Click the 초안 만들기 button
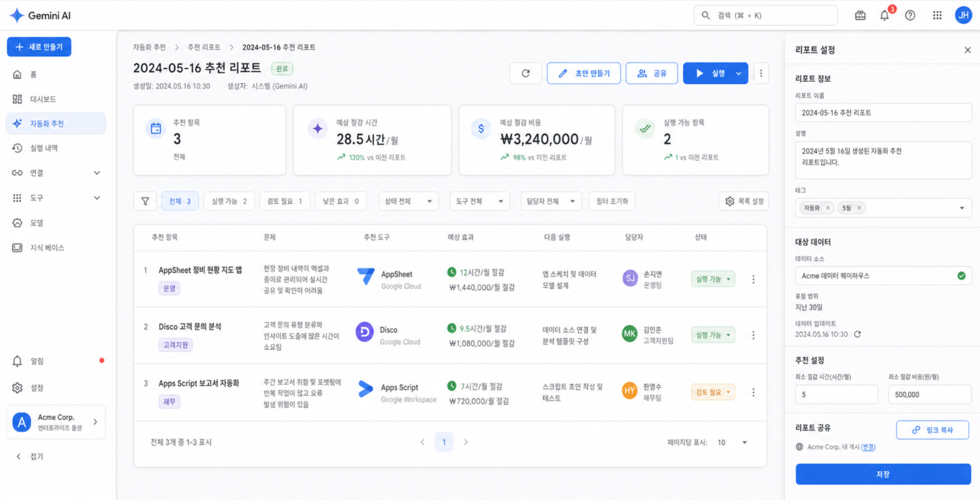Image resolution: width=980 pixels, height=500 pixels. pyautogui.click(x=583, y=73)
